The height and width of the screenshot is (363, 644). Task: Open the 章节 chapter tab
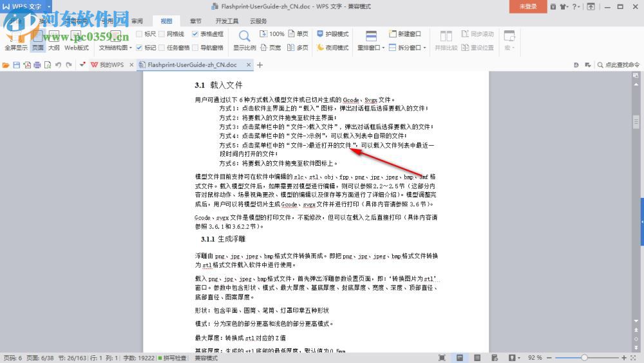pyautogui.click(x=196, y=21)
